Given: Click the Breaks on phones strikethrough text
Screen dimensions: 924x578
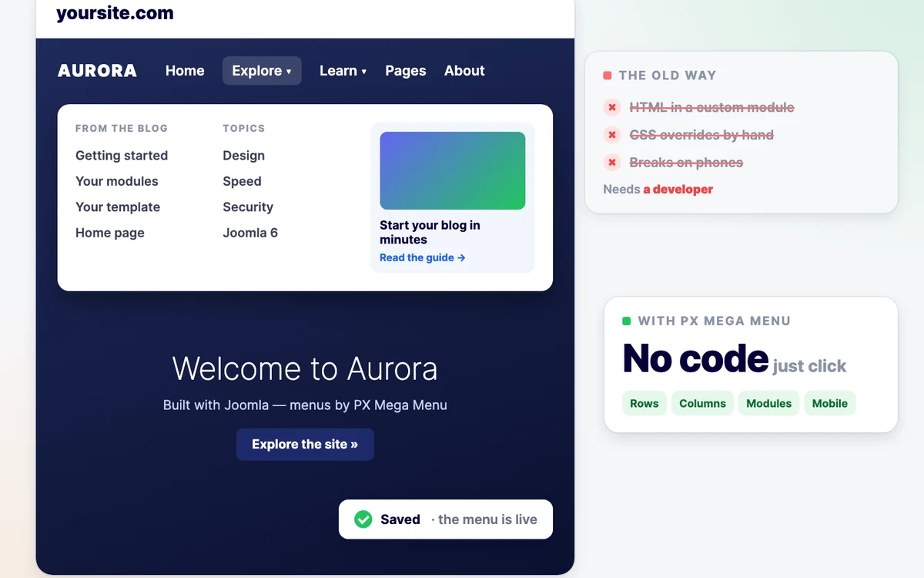Looking at the screenshot, I should tap(686, 163).
